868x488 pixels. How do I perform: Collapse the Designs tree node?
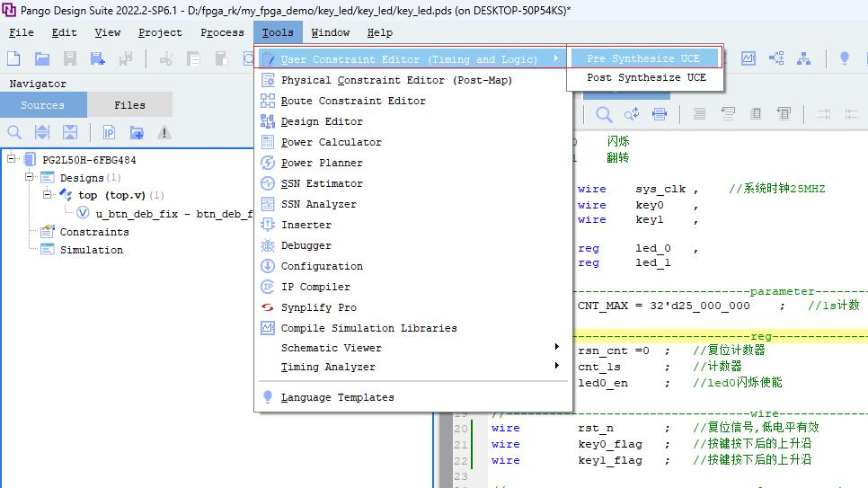pos(30,178)
